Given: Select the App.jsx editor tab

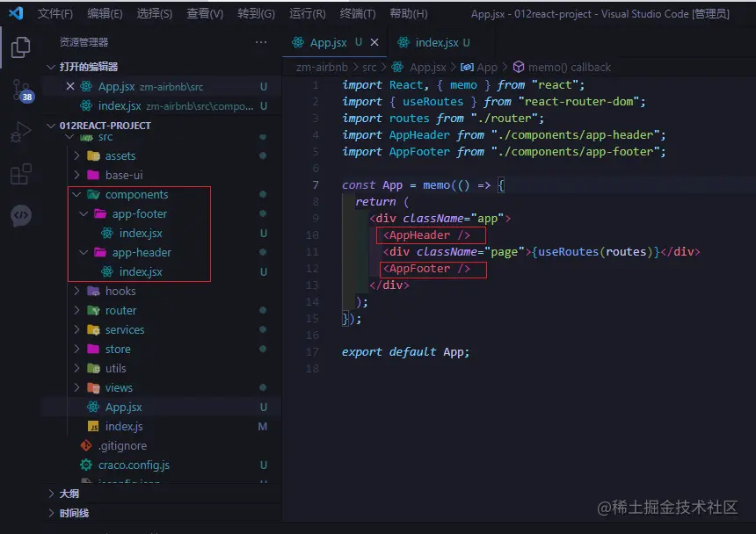Looking at the screenshot, I should [335, 42].
